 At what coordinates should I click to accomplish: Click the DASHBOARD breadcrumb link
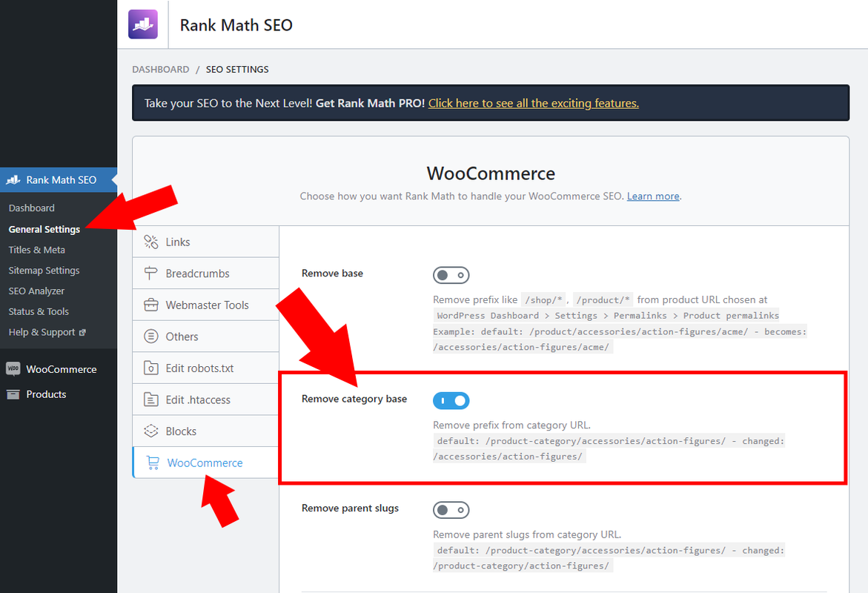click(161, 69)
